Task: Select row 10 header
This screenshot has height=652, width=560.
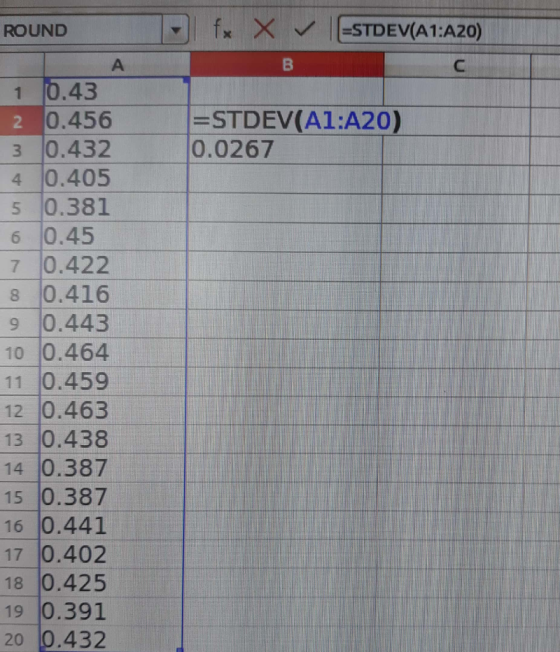Action: [x=19, y=353]
